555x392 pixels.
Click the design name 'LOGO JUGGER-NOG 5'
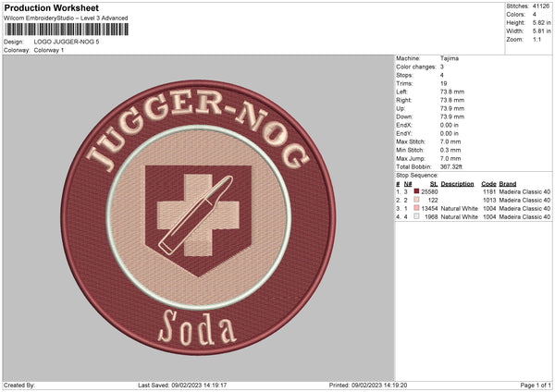(x=67, y=42)
